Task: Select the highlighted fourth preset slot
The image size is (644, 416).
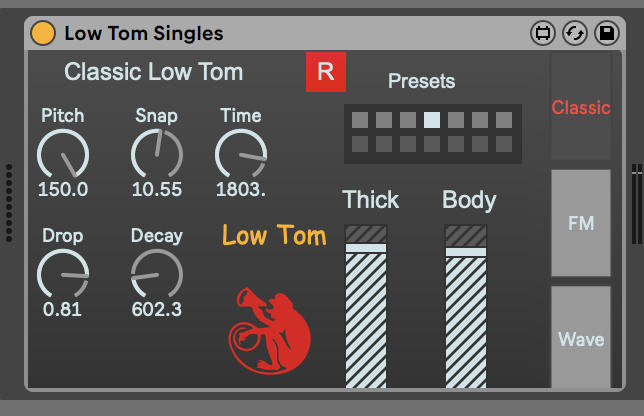Action: tap(432, 121)
